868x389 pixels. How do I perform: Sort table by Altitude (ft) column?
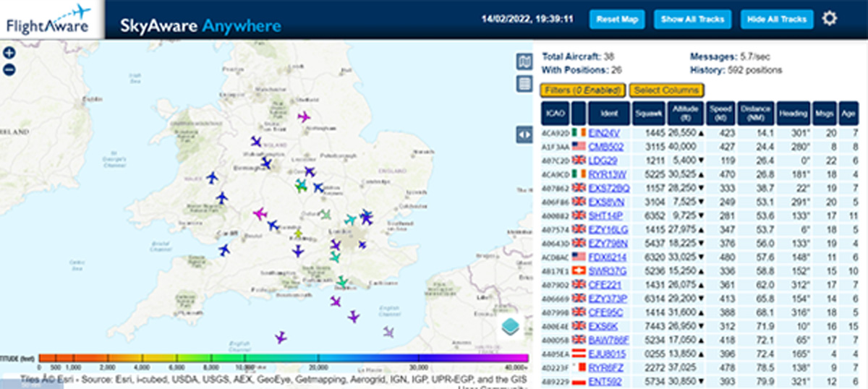(684, 114)
